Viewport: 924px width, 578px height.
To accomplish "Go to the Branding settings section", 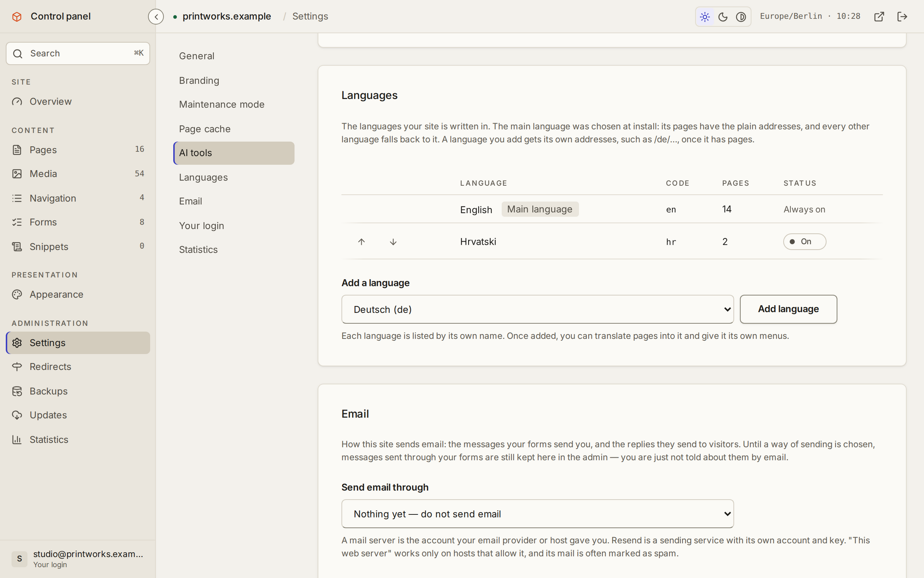I will click(234, 81).
